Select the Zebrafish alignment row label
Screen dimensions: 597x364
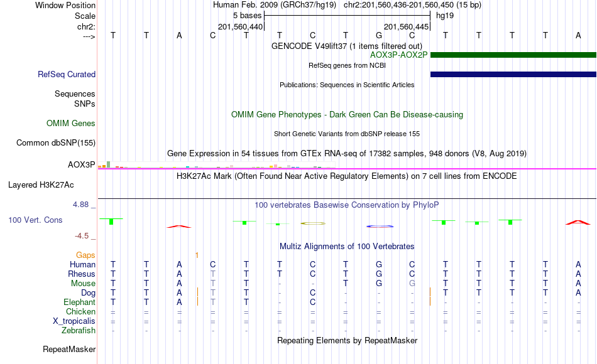pyautogui.click(x=79, y=331)
